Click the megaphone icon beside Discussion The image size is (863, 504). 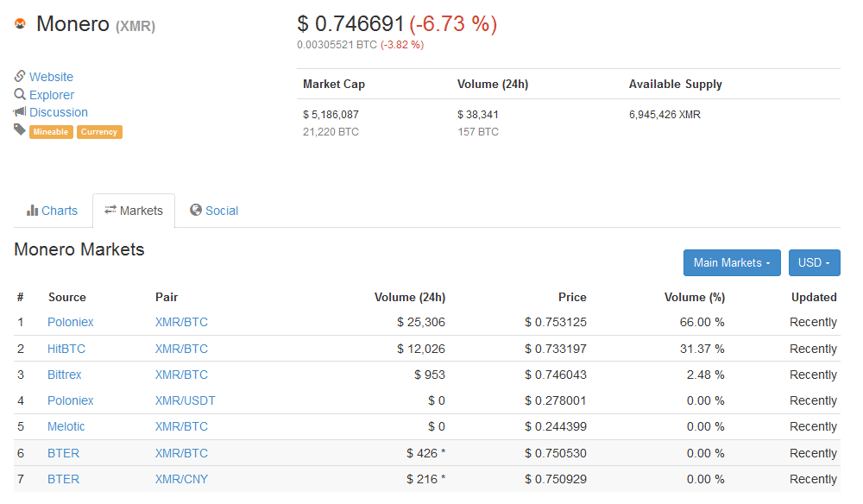click(x=20, y=111)
